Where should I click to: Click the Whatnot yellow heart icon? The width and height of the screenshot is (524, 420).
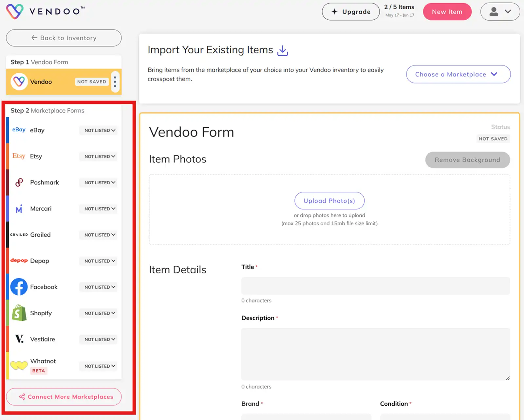(19, 365)
